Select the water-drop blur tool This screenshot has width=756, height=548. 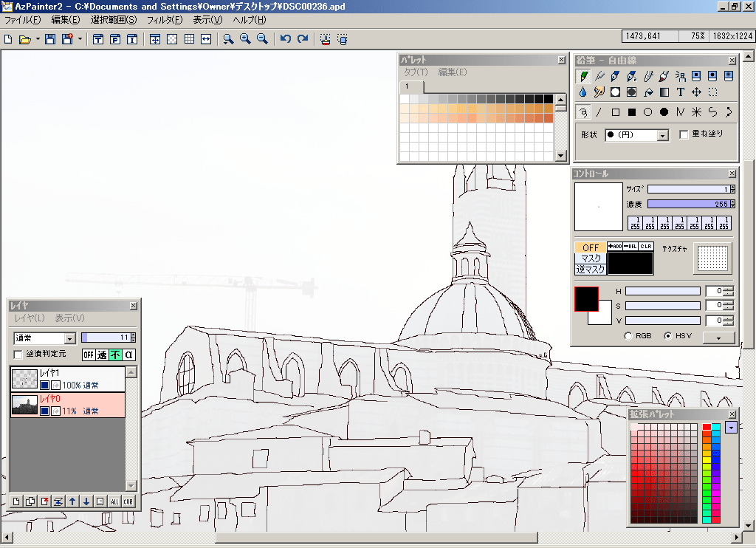click(x=583, y=92)
